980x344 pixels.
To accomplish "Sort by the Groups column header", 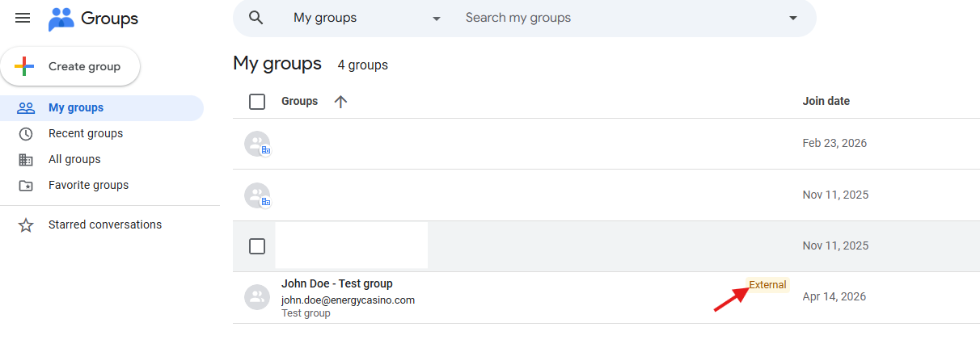I will [x=299, y=101].
